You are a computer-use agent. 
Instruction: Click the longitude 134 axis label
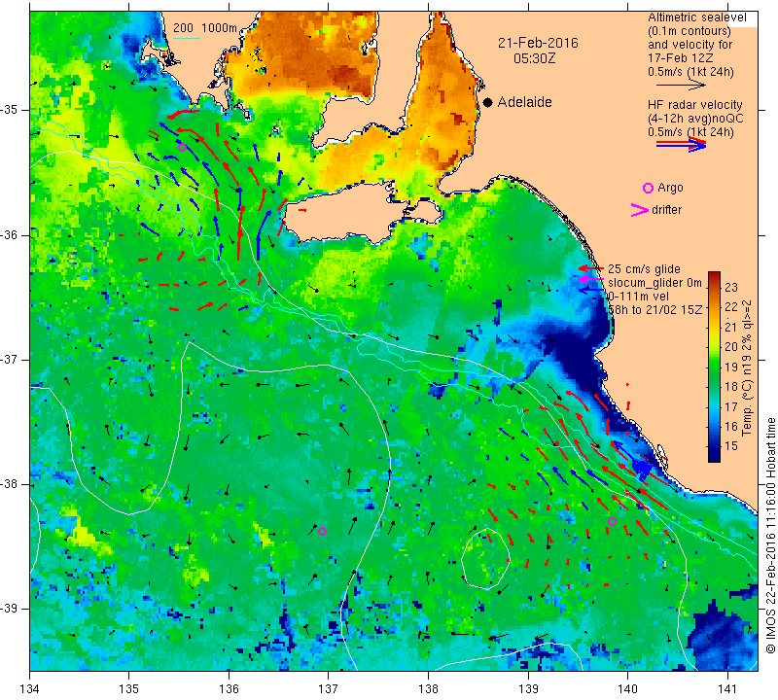click(x=30, y=688)
